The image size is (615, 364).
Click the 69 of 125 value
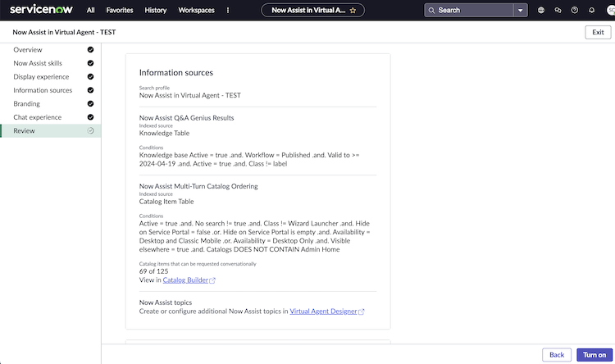tap(154, 271)
